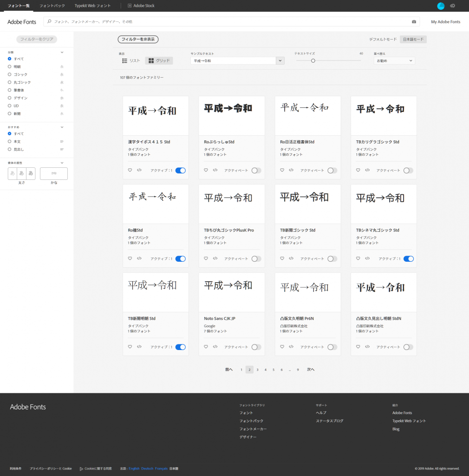Switch to 日本語モード
Image resolution: width=469 pixels, height=476 pixels.
(413, 40)
